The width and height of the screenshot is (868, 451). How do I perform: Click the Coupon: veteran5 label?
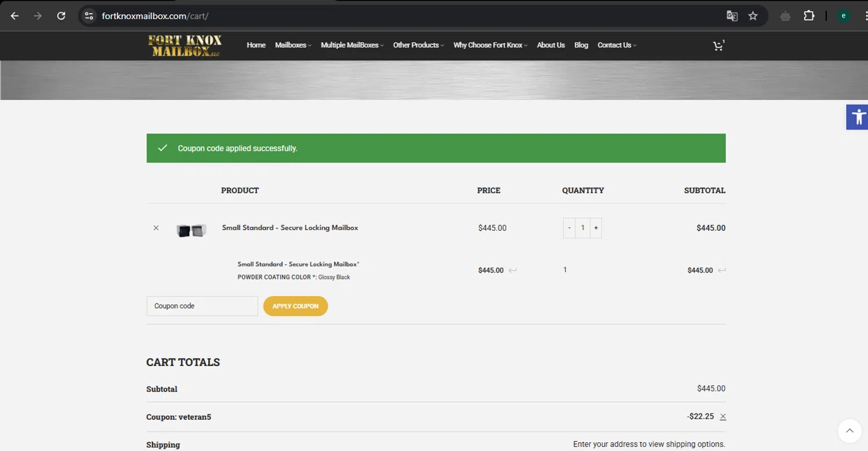(x=178, y=417)
